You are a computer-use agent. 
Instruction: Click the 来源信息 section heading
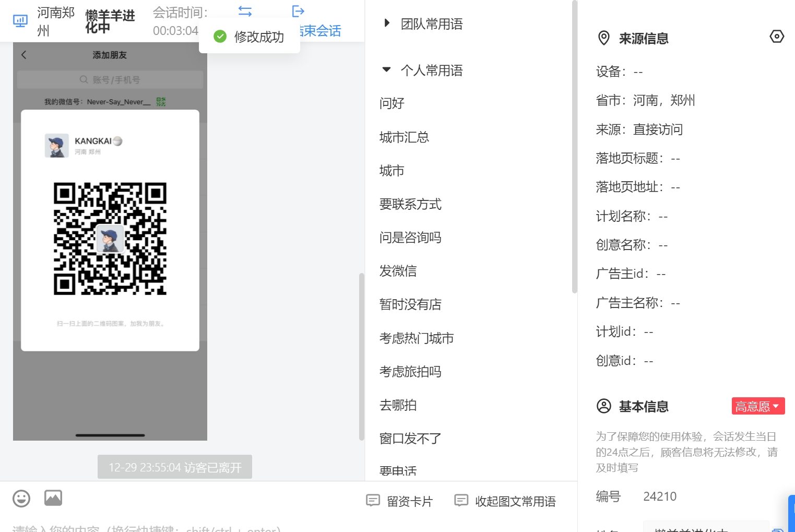(644, 39)
